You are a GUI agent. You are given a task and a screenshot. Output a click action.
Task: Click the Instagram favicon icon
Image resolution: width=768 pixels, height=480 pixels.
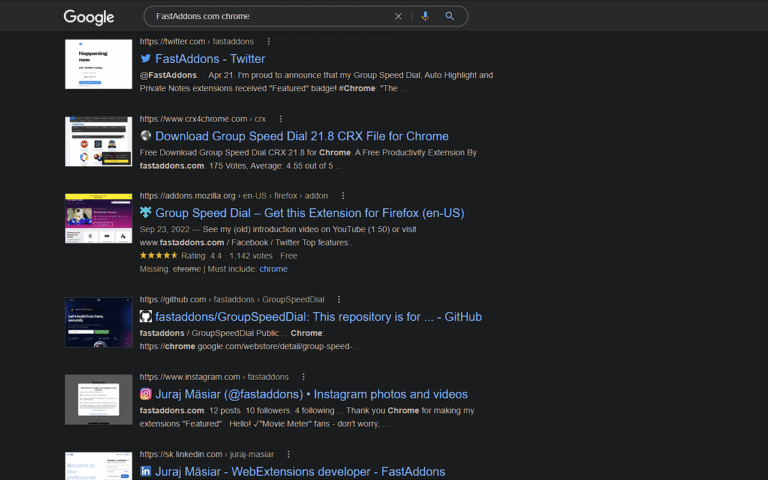point(145,394)
